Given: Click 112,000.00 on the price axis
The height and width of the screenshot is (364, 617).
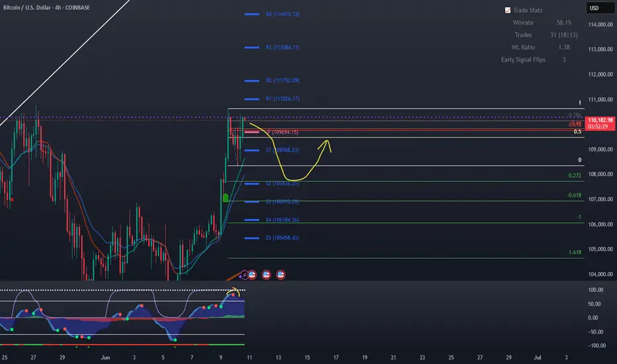Looking at the screenshot, I should (x=600, y=74).
